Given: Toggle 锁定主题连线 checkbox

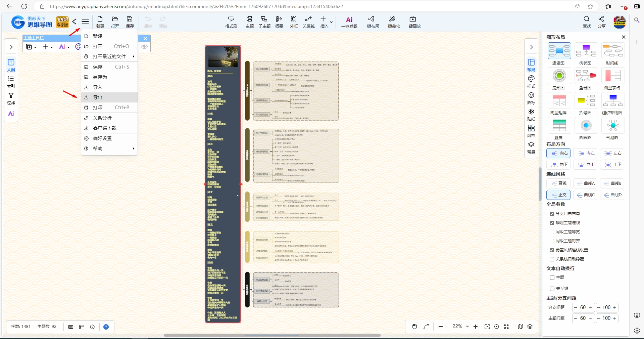Looking at the screenshot, I should click(552, 223).
